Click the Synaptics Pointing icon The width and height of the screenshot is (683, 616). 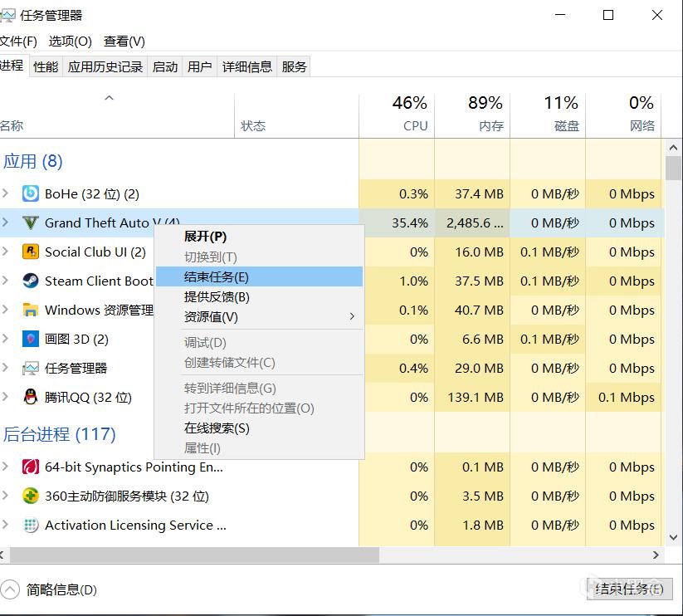[x=30, y=467]
